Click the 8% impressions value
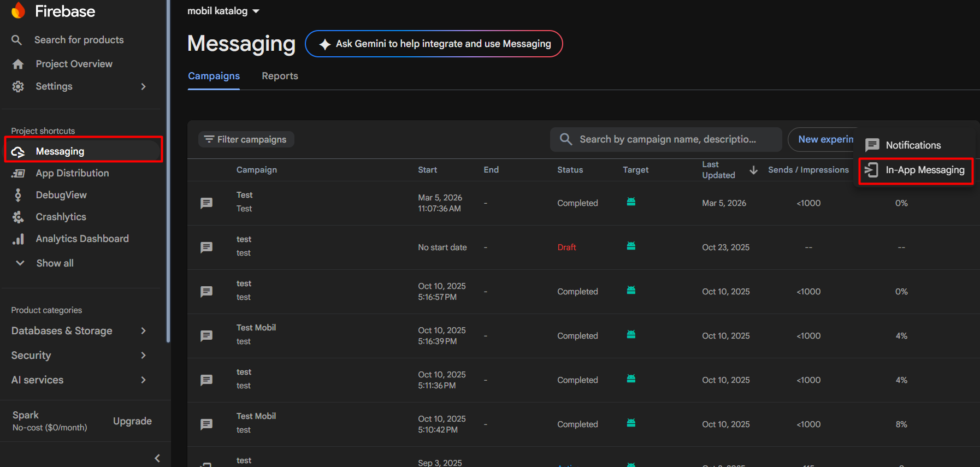The width and height of the screenshot is (980, 467). pos(901,424)
